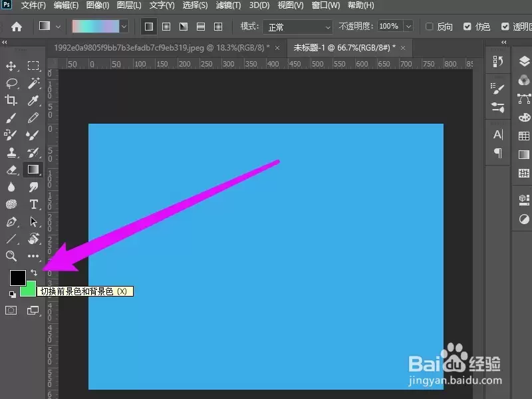This screenshot has height=399, width=532.
Task: Click the Home icon in options bar
Action: pyautogui.click(x=16, y=27)
